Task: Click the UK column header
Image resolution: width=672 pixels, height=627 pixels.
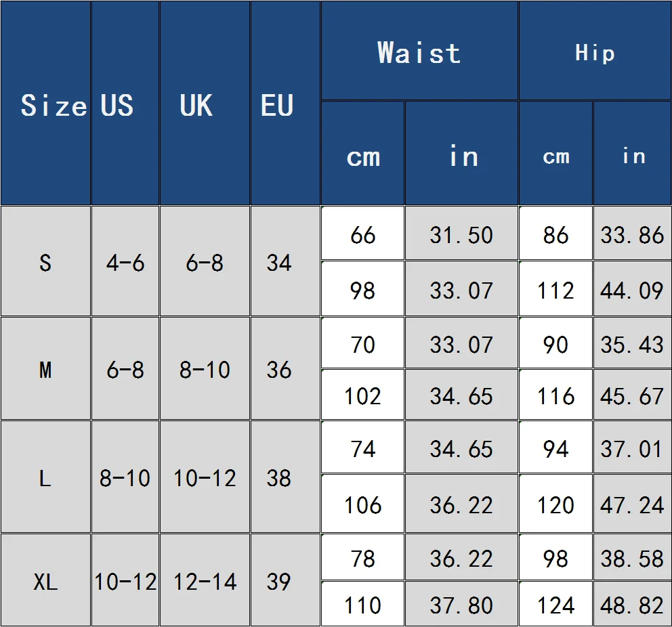Action: coord(205,103)
